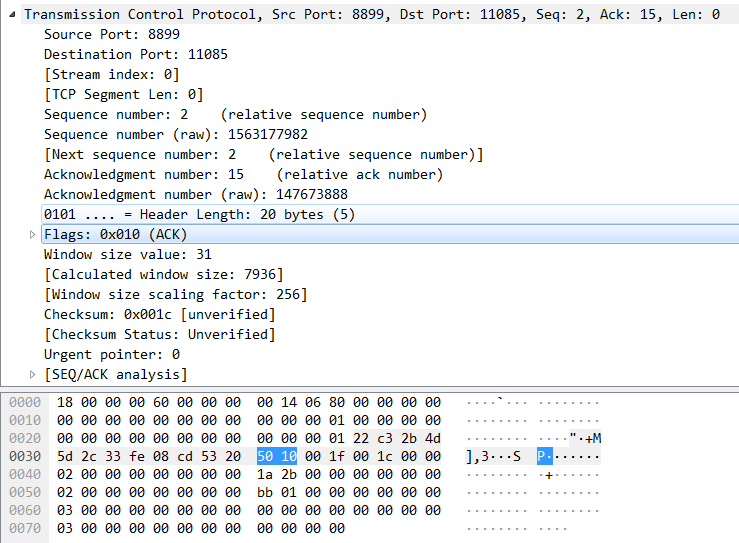
Task: Select the [SEQ/ACK analysis] text
Action: coord(115,374)
